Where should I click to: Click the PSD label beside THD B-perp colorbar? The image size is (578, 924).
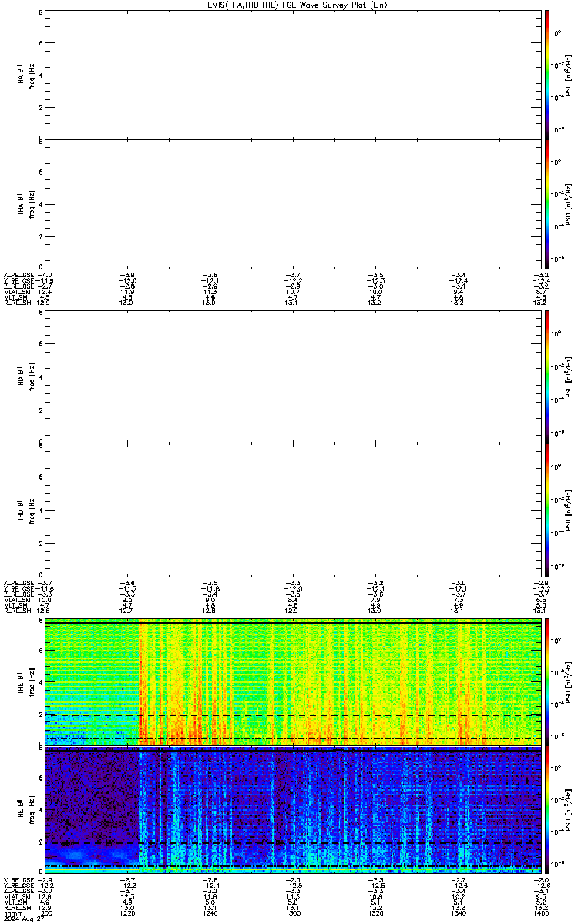pos(568,377)
